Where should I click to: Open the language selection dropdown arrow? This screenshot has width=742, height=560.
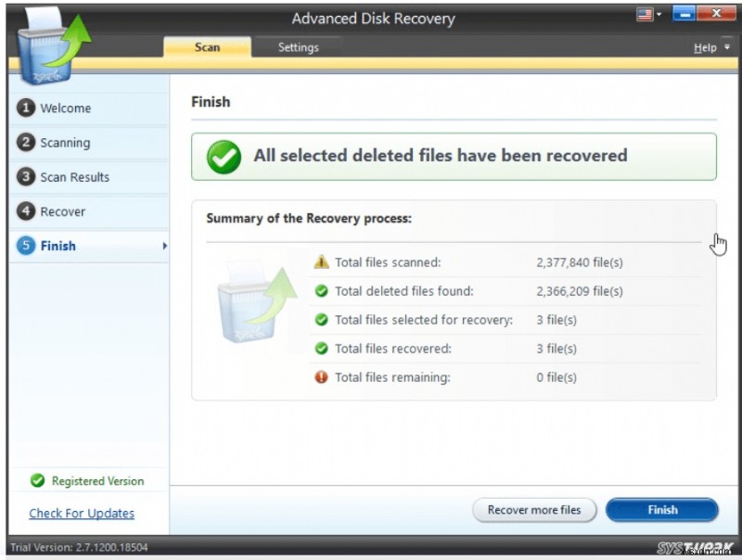coord(659,13)
